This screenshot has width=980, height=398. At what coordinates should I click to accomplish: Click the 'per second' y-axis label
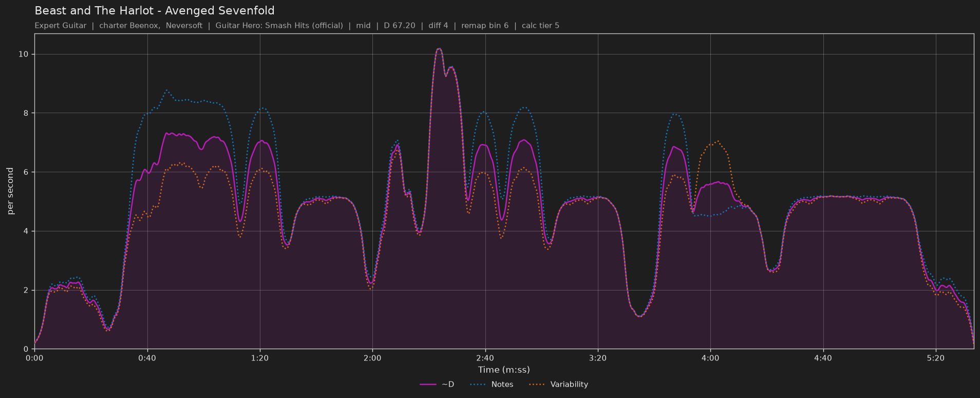[x=10, y=191]
